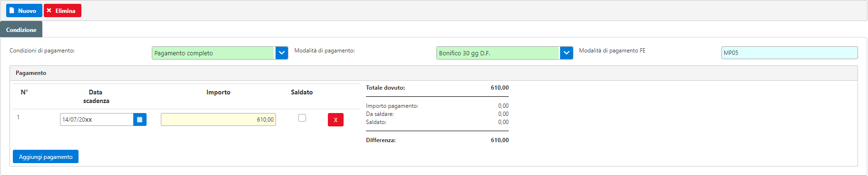Click the Nuovo button
Viewport: 868px width, 176px height.
coord(24,10)
